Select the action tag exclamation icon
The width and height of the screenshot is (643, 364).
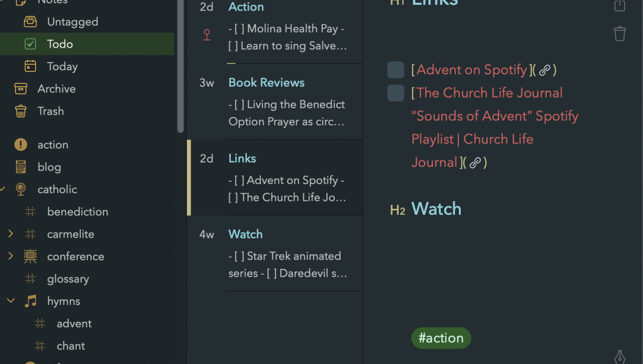pyautogui.click(x=20, y=144)
